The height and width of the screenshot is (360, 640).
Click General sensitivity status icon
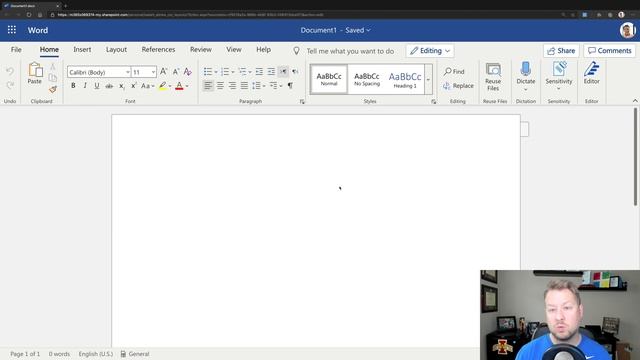pos(123,354)
